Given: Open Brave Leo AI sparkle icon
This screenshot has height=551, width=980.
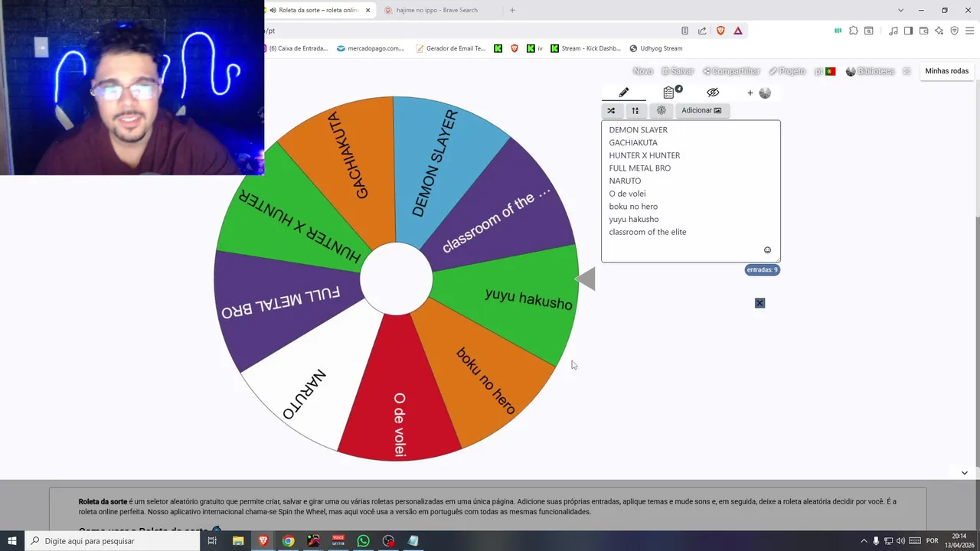Looking at the screenshot, I should click(x=939, y=31).
